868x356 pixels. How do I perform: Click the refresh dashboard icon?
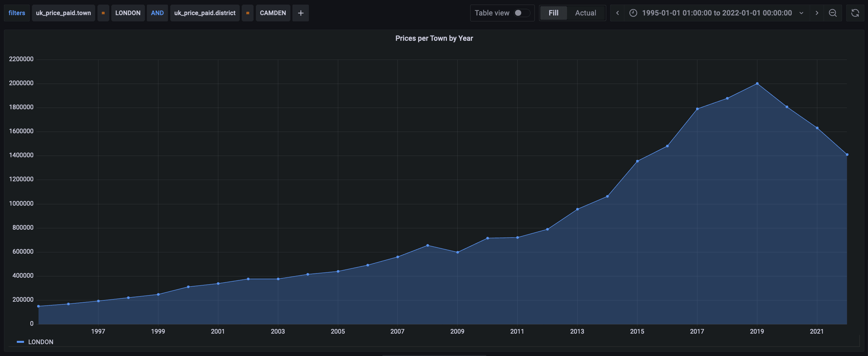point(855,13)
